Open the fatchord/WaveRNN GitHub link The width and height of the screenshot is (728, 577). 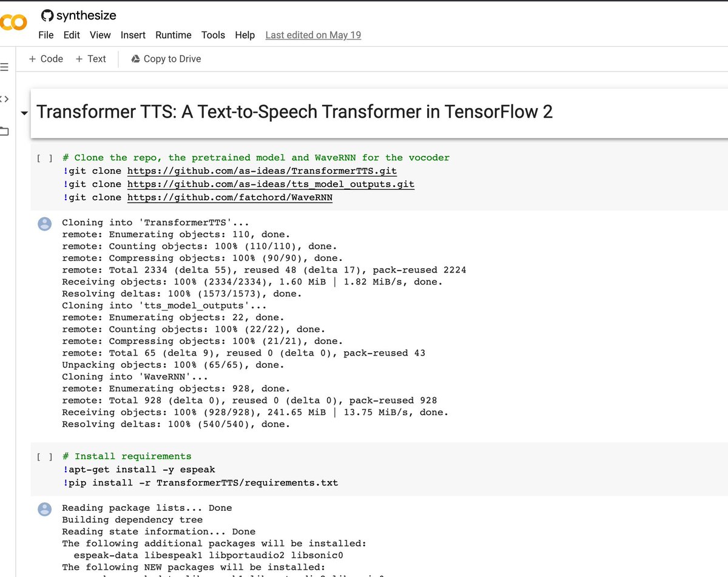(230, 197)
